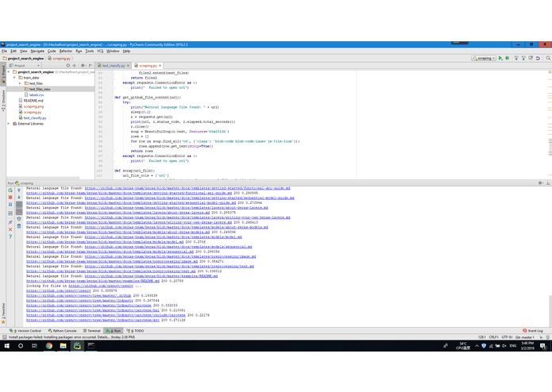This screenshot has height=392, width=552.
Task: Run the scraping configuration with the green play icon
Action: pos(500,59)
